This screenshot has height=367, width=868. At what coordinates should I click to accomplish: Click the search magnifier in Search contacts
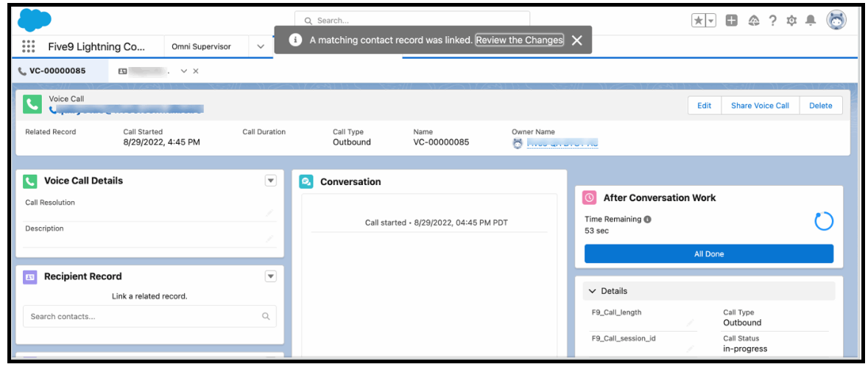tap(266, 317)
